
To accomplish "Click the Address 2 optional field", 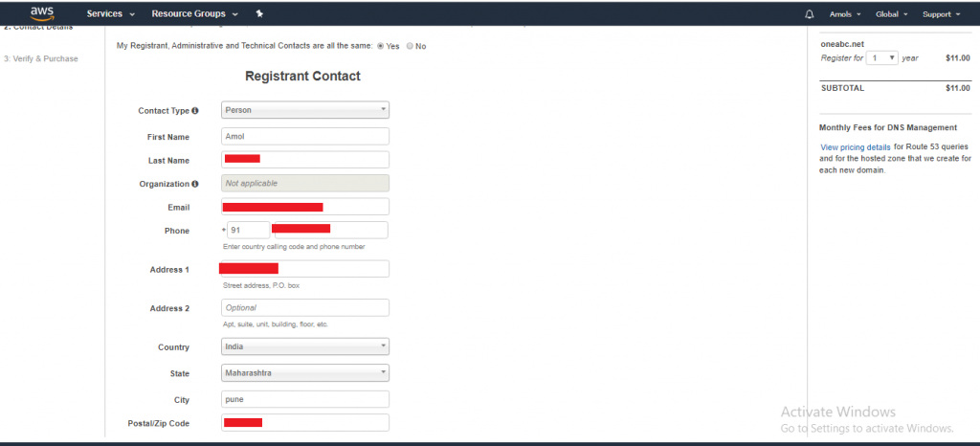I will click(x=305, y=307).
